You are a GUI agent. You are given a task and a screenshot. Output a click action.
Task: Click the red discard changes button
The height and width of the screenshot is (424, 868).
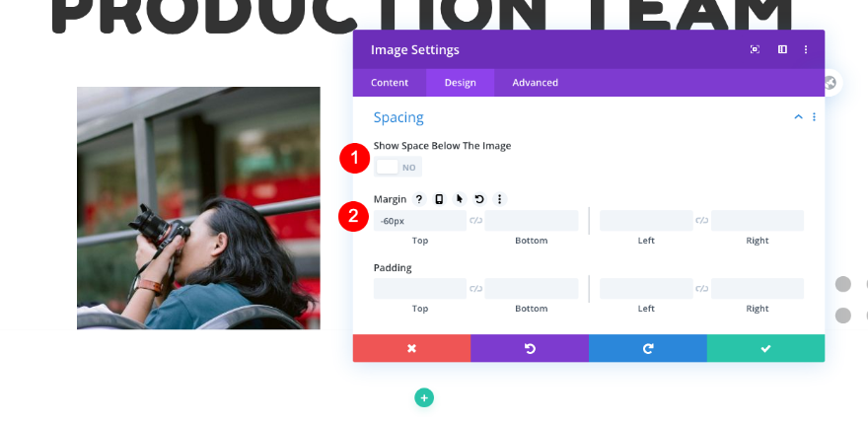click(x=412, y=348)
